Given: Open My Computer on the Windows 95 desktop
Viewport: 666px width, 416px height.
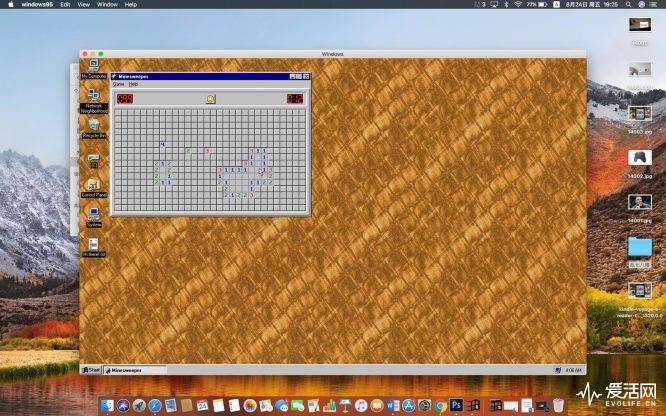Looking at the screenshot, I should [x=94, y=68].
